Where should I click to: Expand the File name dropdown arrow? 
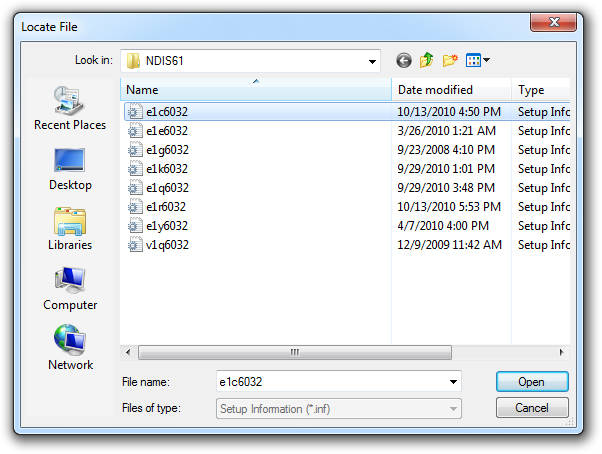[453, 382]
